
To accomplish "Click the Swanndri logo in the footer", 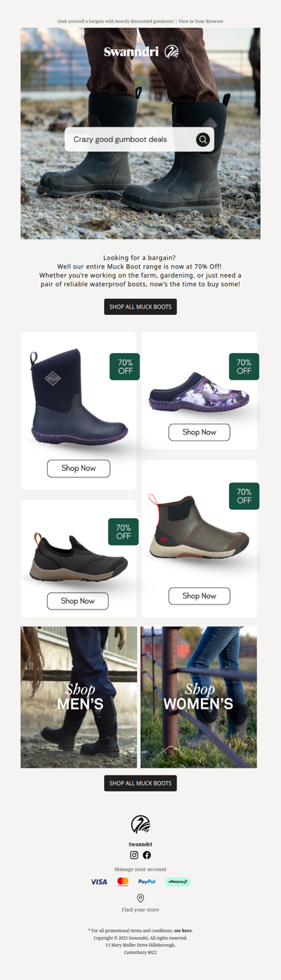I will point(140,824).
